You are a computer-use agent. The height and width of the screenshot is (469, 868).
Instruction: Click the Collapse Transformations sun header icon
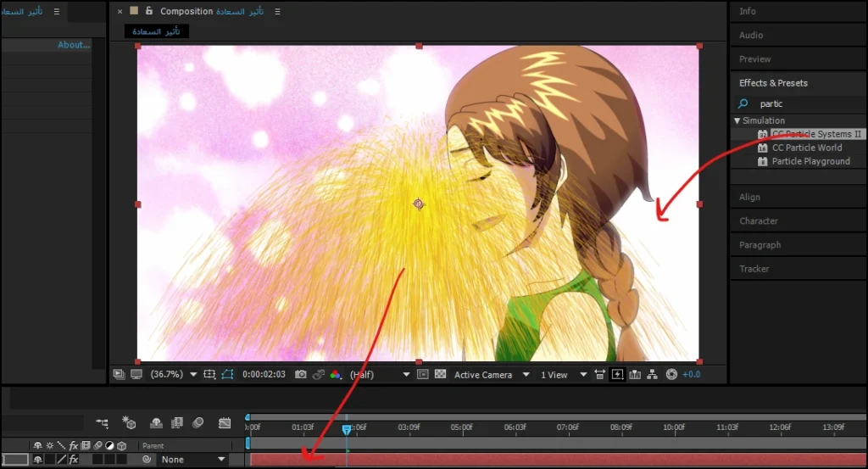(x=50, y=445)
